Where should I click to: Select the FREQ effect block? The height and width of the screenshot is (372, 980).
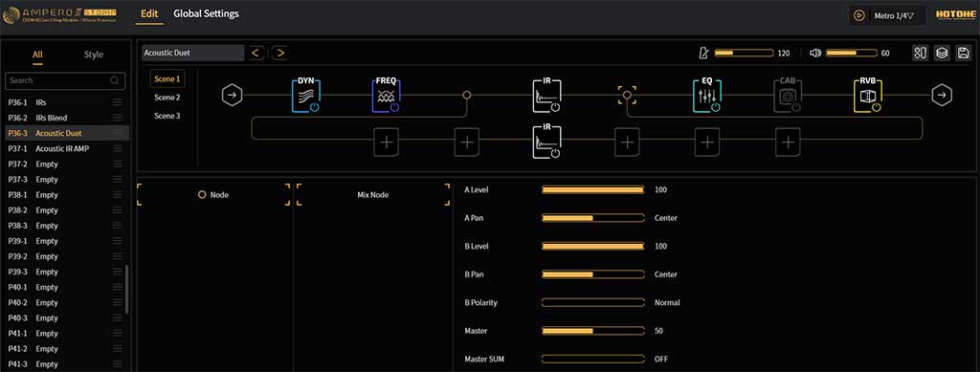(387, 96)
